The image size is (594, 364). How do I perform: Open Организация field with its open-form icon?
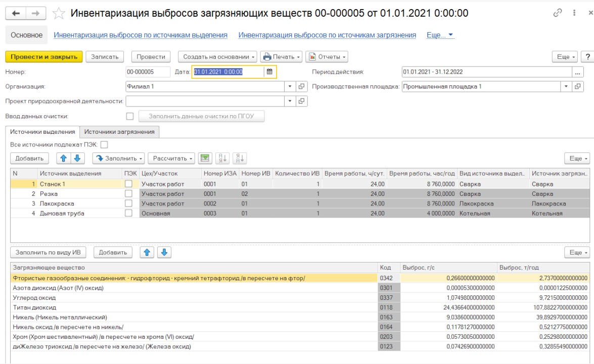301,86
